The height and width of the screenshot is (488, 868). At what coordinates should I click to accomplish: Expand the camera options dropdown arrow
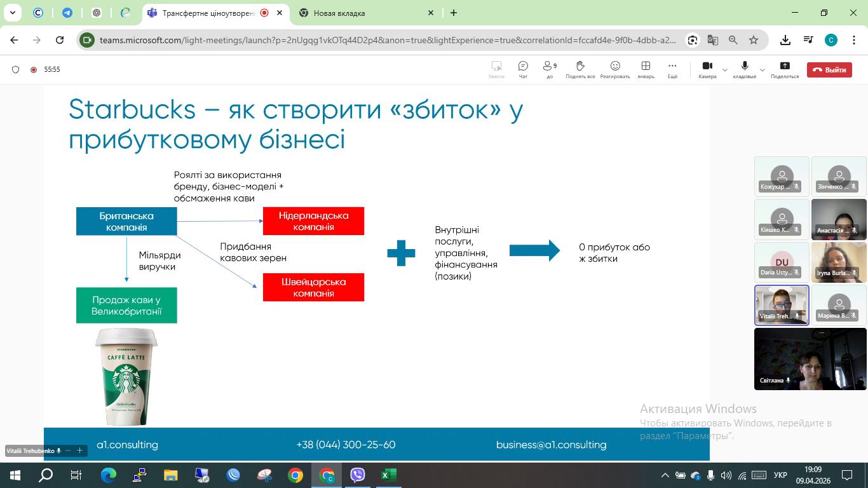tap(725, 70)
